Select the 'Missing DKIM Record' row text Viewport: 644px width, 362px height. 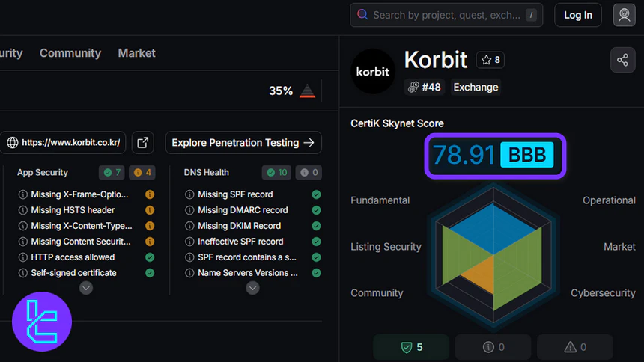239,226
